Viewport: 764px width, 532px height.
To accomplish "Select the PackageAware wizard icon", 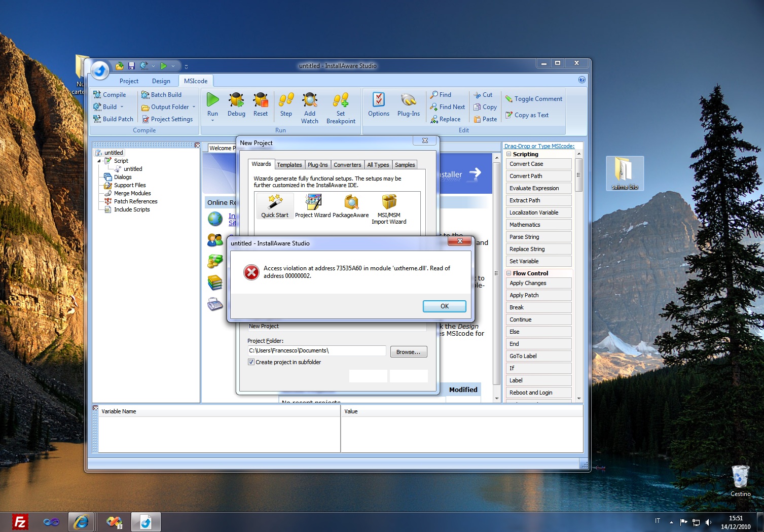I will tap(351, 202).
